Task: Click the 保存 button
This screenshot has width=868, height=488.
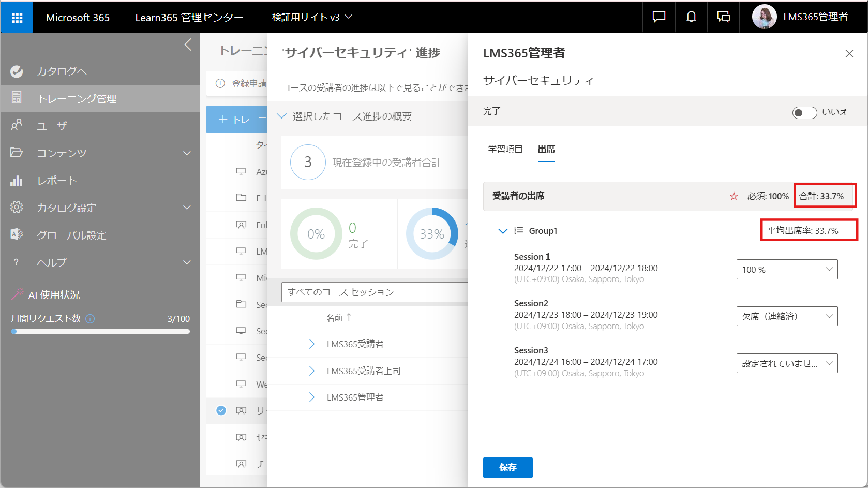Action: [x=507, y=467]
